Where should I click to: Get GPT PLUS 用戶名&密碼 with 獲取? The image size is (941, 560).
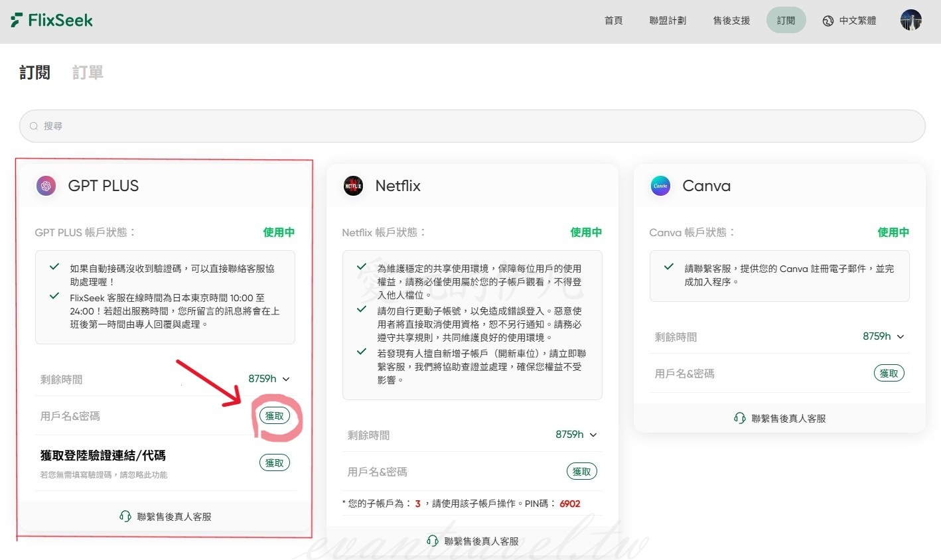point(274,416)
